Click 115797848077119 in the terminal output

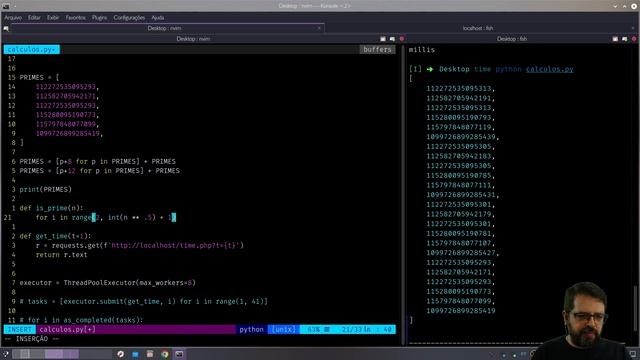click(459, 127)
